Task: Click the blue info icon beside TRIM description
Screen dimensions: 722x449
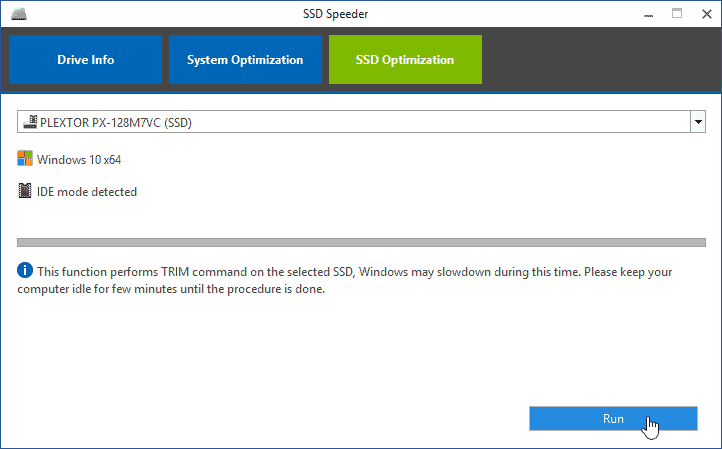Action: [x=25, y=270]
